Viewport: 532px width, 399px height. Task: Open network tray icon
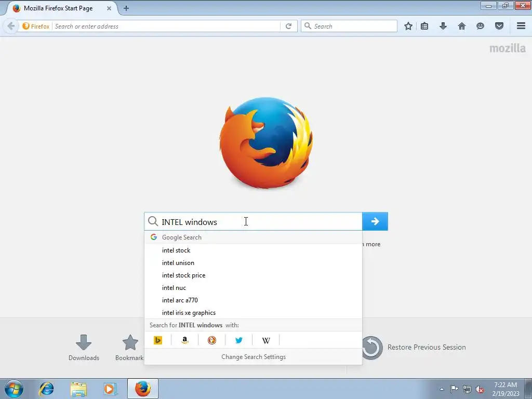click(x=467, y=389)
